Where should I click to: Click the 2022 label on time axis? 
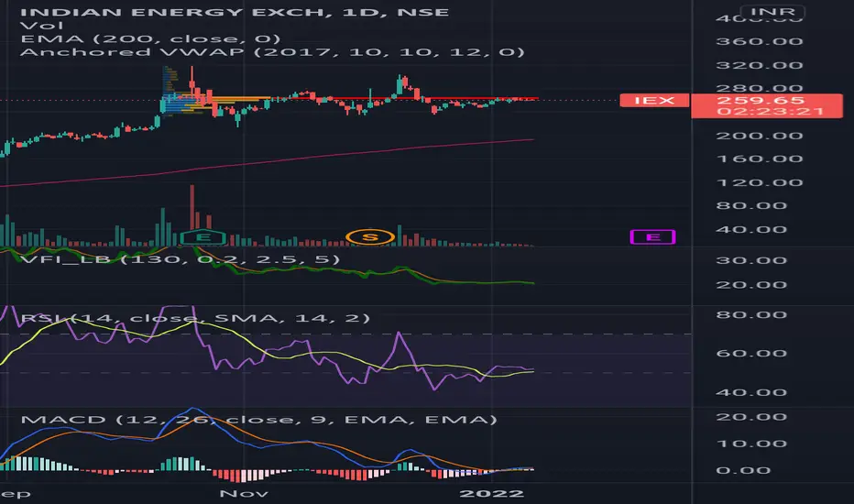click(x=492, y=494)
